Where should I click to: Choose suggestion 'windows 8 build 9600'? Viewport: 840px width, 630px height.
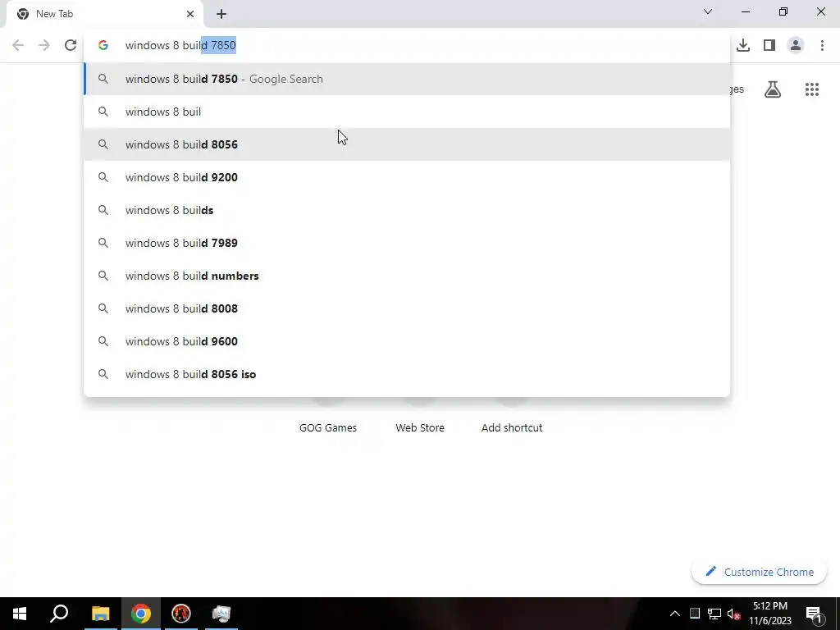tap(407, 341)
